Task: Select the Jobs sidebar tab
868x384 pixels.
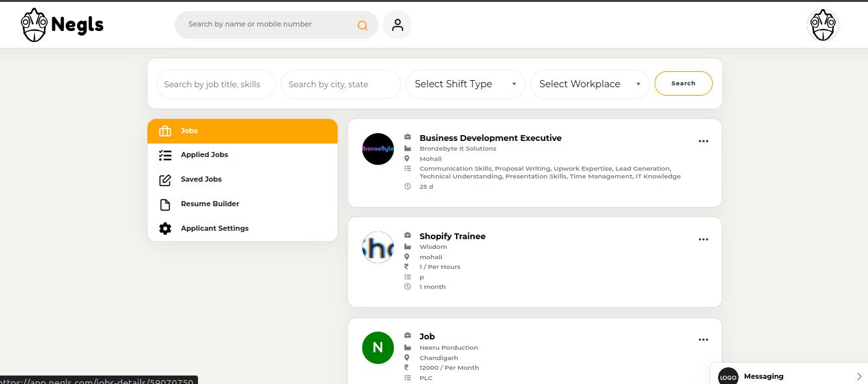Action: (242, 131)
